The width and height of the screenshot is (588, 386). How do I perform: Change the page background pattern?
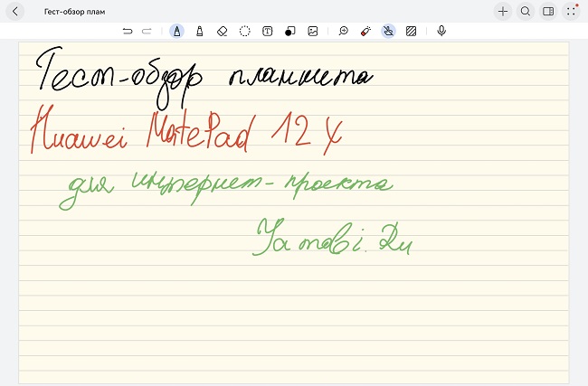pyautogui.click(x=411, y=31)
